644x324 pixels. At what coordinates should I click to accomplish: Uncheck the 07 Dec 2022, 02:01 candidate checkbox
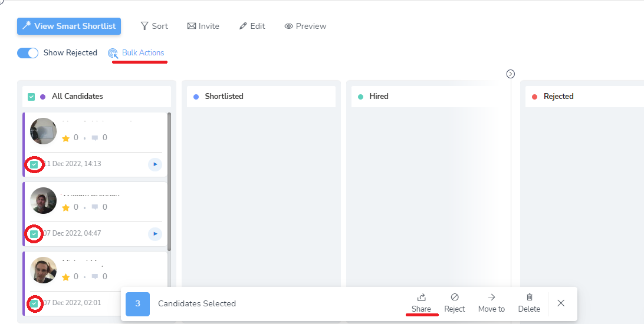pos(34,303)
